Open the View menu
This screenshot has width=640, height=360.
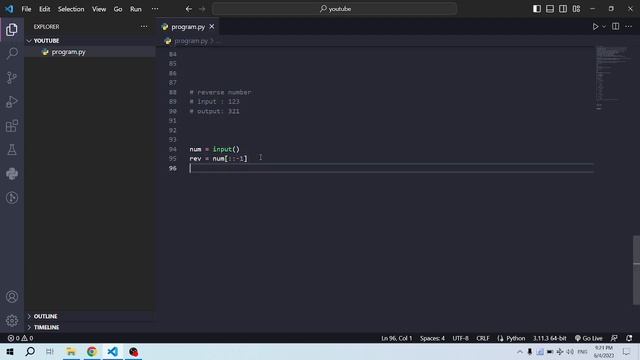pyautogui.click(x=99, y=9)
